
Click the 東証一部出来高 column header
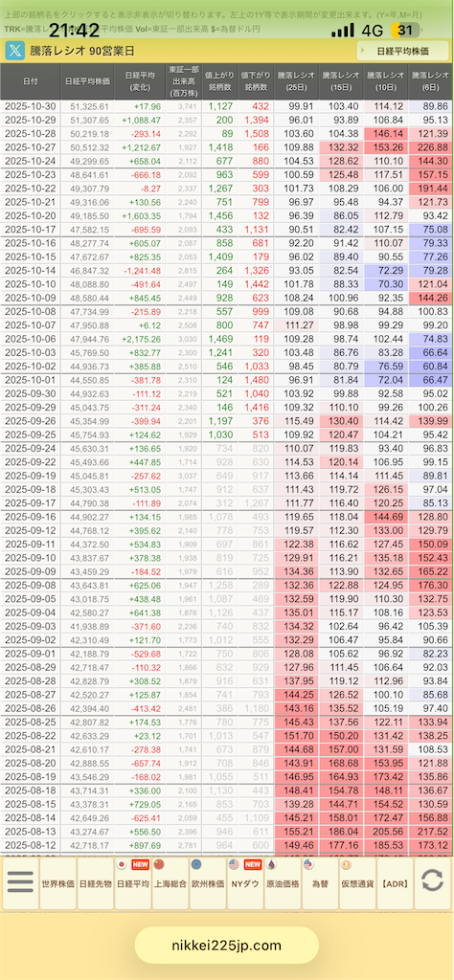pos(183,81)
